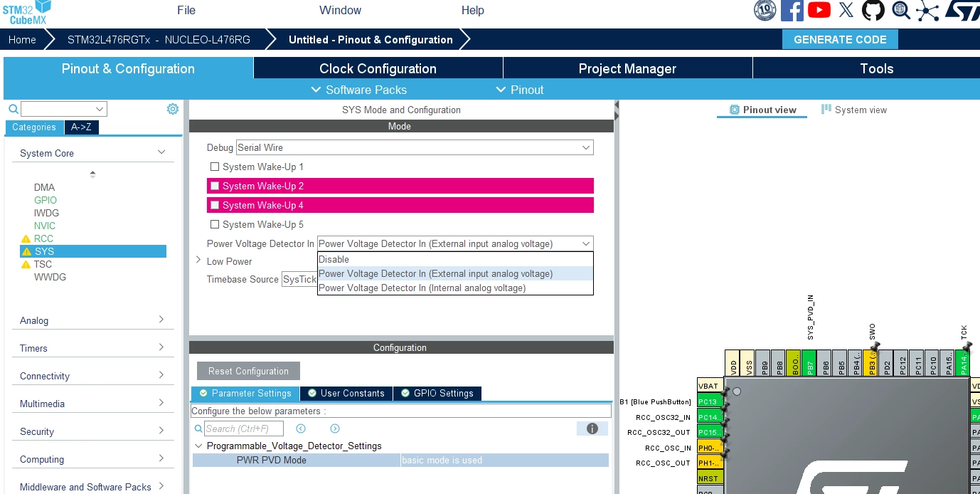Image resolution: width=980 pixels, height=494 pixels.
Task: Click Reset Configuration button
Action: 248,371
